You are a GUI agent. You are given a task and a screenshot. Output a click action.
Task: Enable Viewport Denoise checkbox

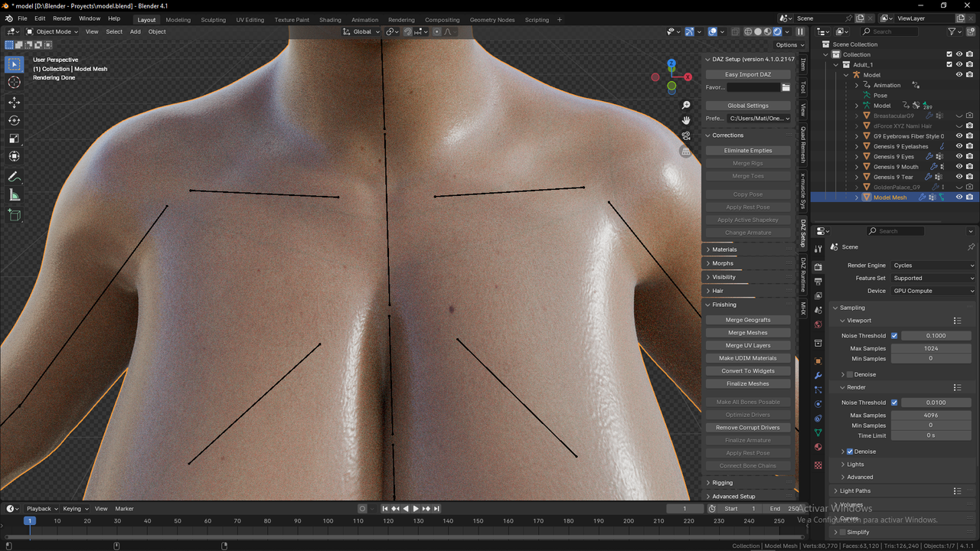(849, 374)
